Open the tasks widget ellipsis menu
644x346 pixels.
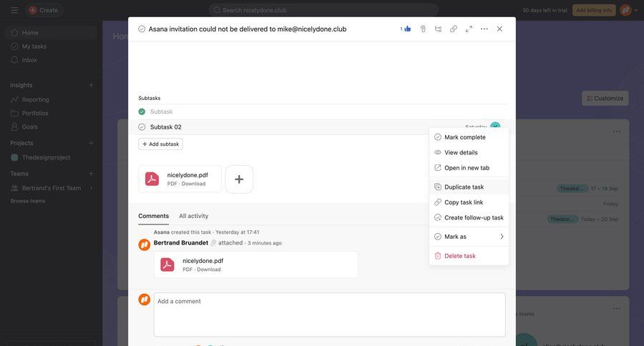[x=617, y=132]
